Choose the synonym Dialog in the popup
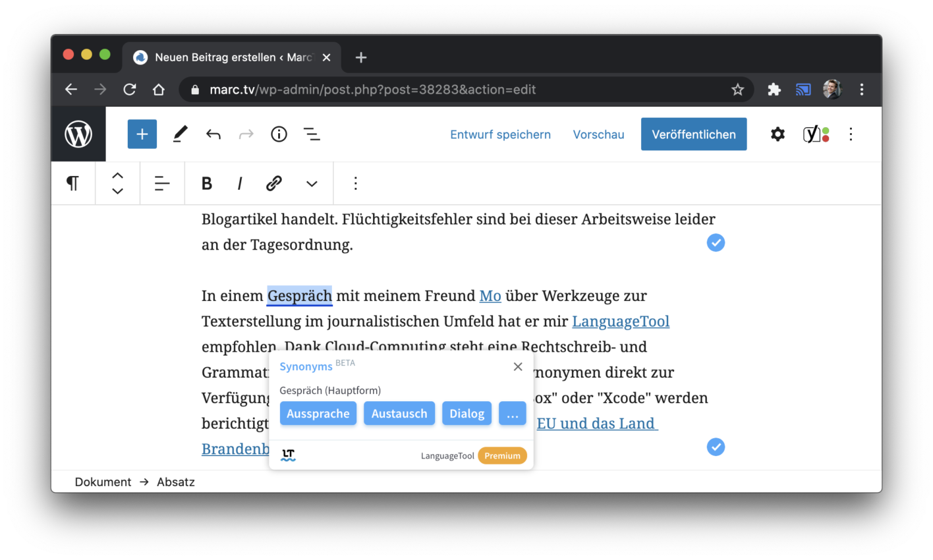The height and width of the screenshot is (560, 933). (x=466, y=413)
